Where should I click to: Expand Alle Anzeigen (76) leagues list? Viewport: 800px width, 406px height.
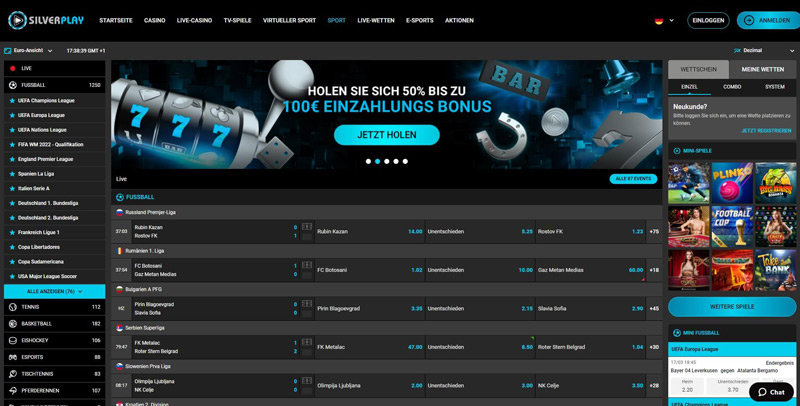[55, 292]
